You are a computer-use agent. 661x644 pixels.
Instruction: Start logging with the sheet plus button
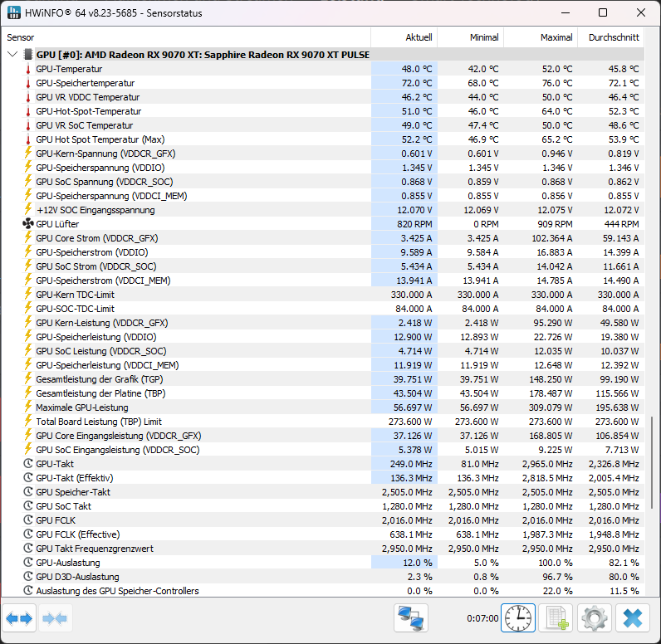click(x=556, y=618)
